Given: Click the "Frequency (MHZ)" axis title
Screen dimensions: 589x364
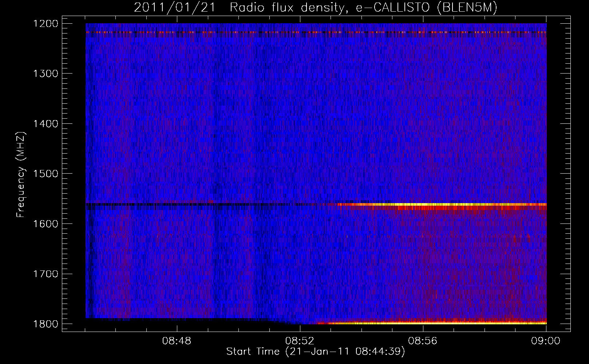Looking at the screenshot, I should pyautogui.click(x=21, y=174).
